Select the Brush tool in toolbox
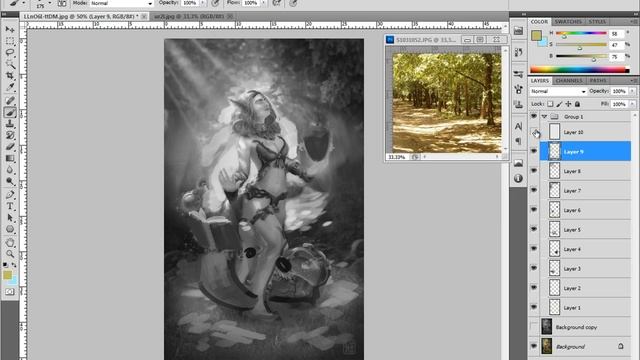Image resolution: width=640 pixels, height=360 pixels. click(x=10, y=112)
